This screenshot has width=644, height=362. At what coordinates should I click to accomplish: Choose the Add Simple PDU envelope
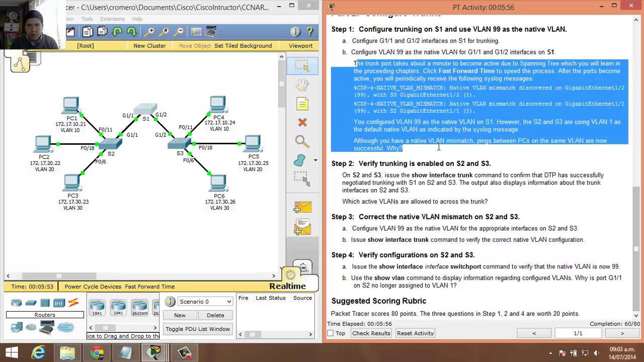[302, 208]
